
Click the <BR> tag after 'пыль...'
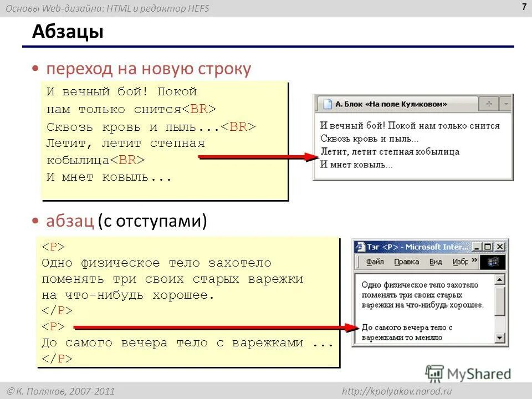click(x=238, y=126)
